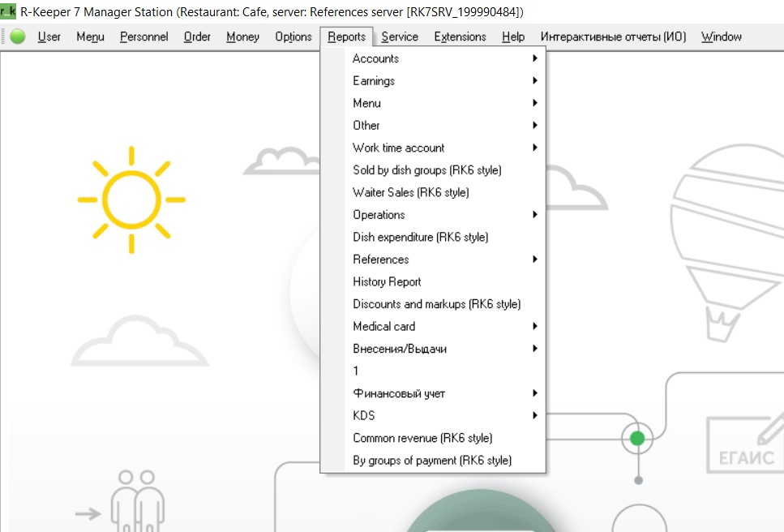Select Discounts and markups (RK6 style)
Viewport: 784px width, 532px height.
432,304
